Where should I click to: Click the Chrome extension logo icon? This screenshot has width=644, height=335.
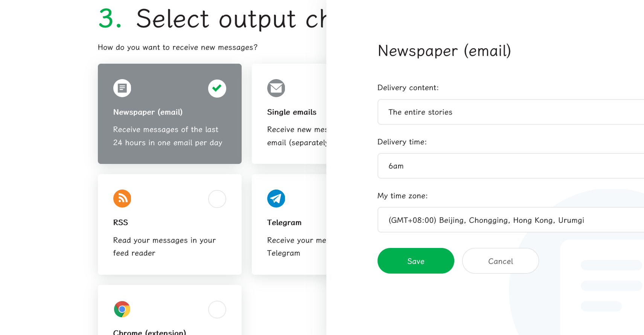tap(122, 309)
